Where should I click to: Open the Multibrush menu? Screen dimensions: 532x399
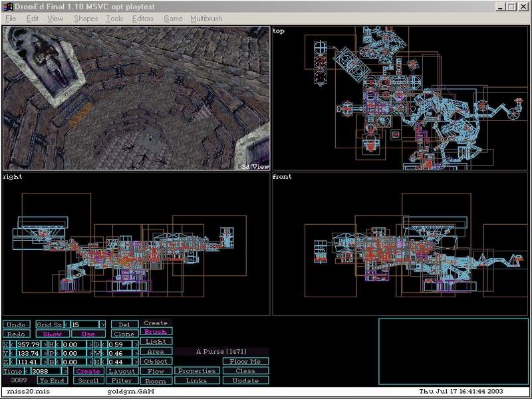pos(206,19)
